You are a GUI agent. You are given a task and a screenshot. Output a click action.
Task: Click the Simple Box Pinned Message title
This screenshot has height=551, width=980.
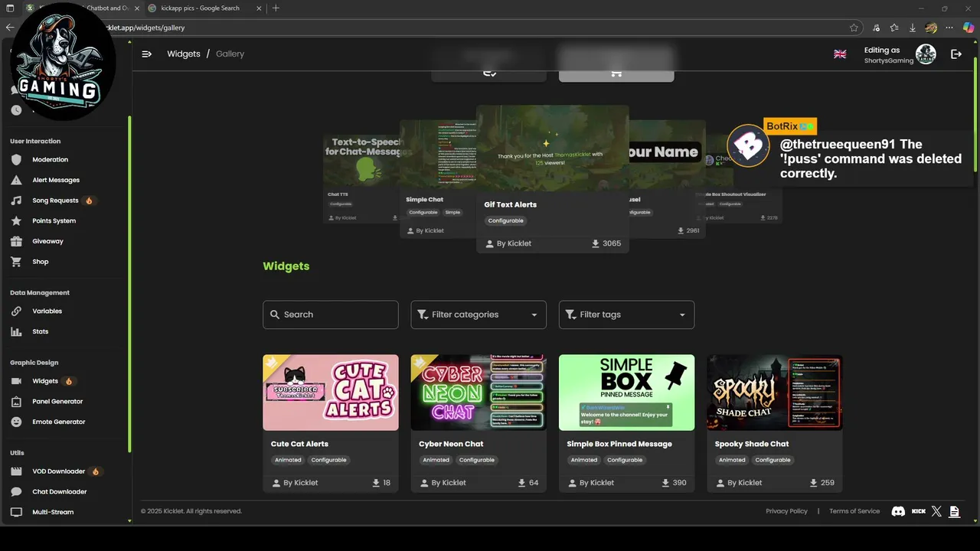tap(619, 444)
